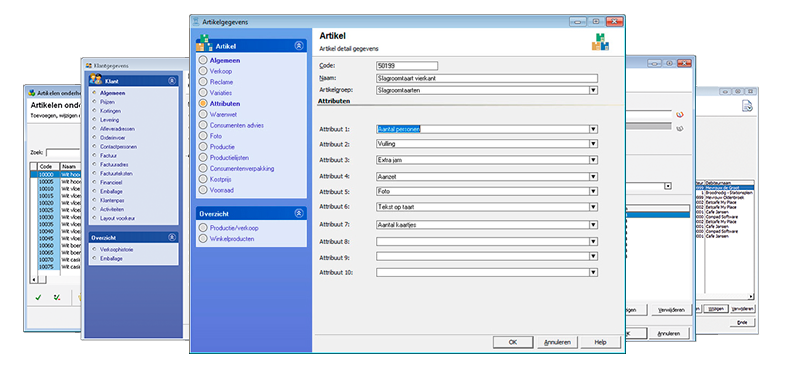
Task: Open the Consumentenverpakking section
Action: [242, 168]
